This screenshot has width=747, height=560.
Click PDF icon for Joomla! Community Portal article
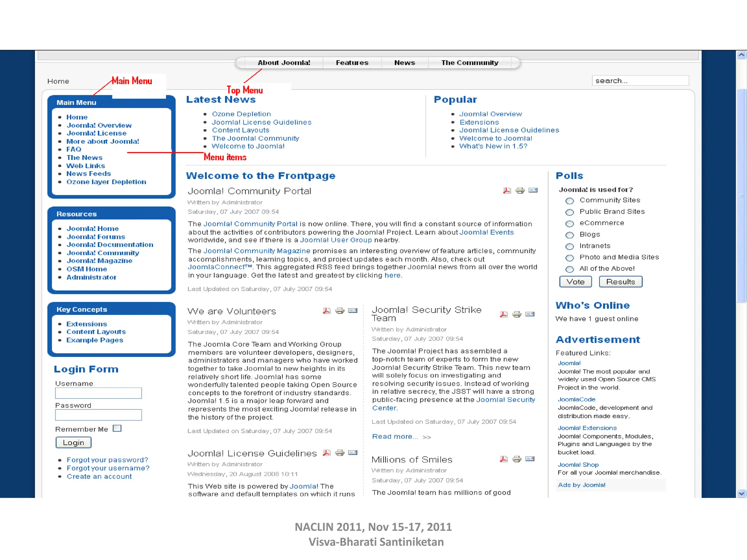click(507, 190)
